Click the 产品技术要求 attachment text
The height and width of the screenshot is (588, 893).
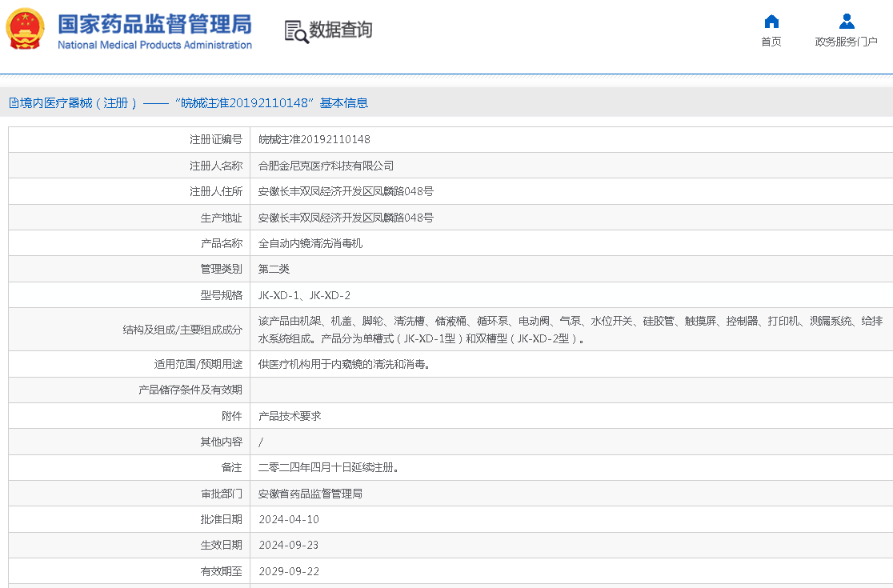coord(290,416)
